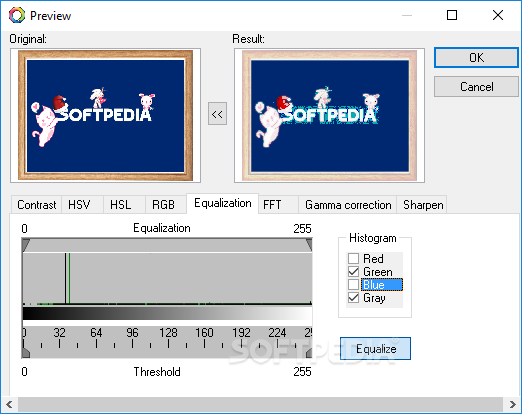Enable the Red histogram checkbox
The image size is (522, 414).
pyautogui.click(x=353, y=258)
